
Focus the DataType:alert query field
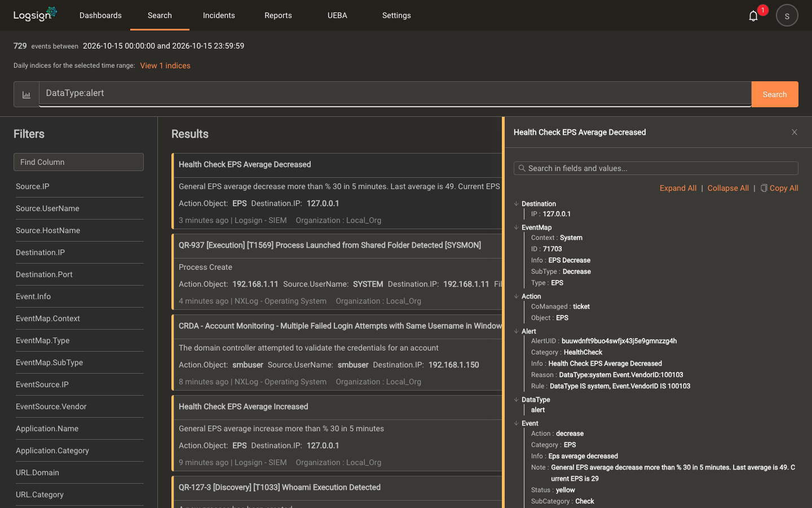pyautogui.click(x=395, y=94)
